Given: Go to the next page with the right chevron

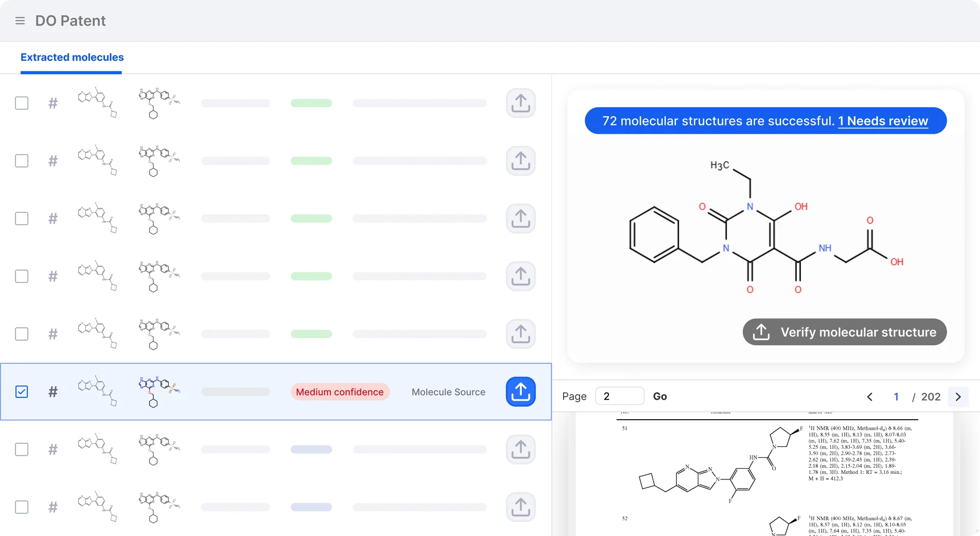Looking at the screenshot, I should [959, 396].
